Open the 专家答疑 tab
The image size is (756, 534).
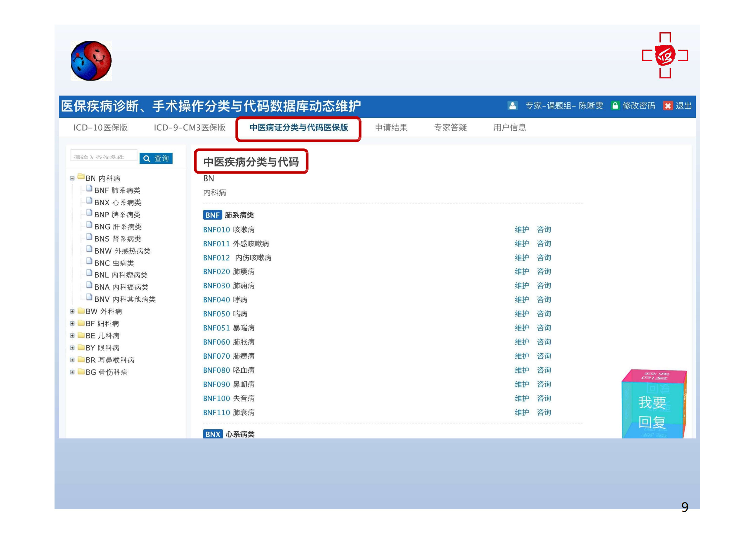coord(450,128)
